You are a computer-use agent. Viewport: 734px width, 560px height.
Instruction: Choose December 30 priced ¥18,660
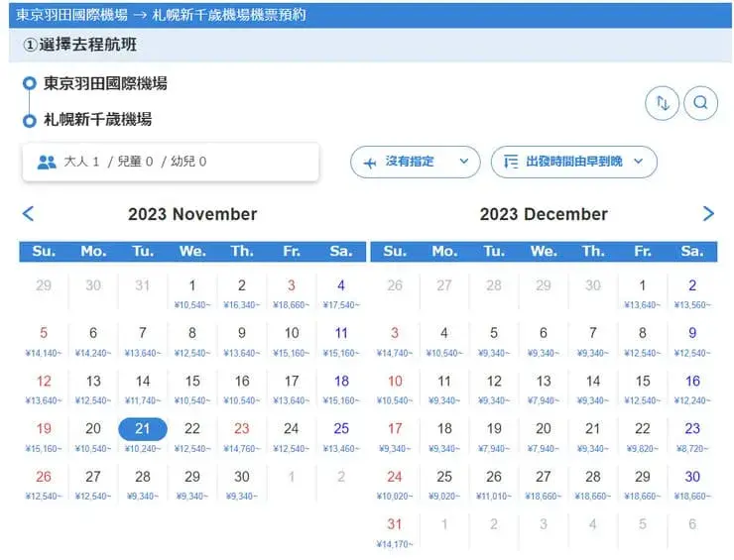click(x=692, y=484)
